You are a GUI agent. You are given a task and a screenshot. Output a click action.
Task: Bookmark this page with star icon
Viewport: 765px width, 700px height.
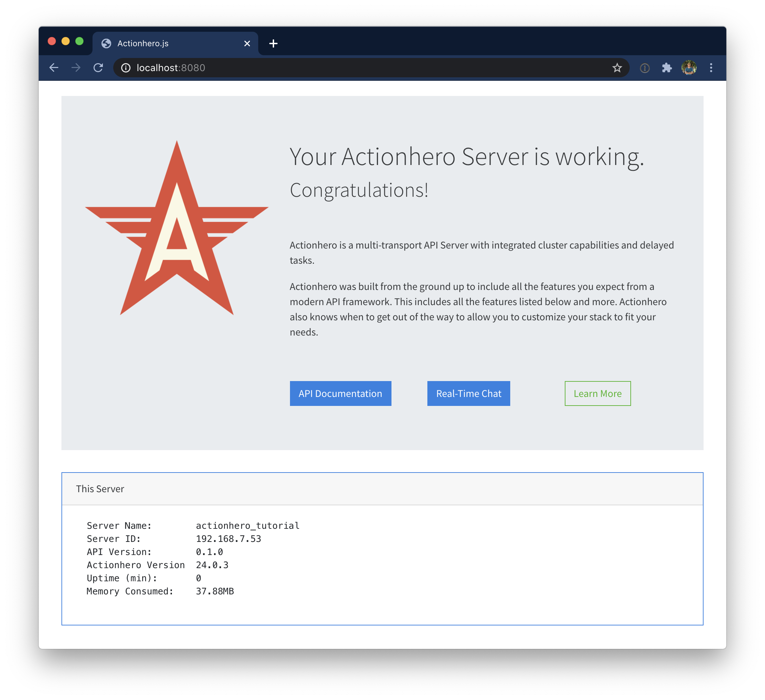tap(617, 68)
